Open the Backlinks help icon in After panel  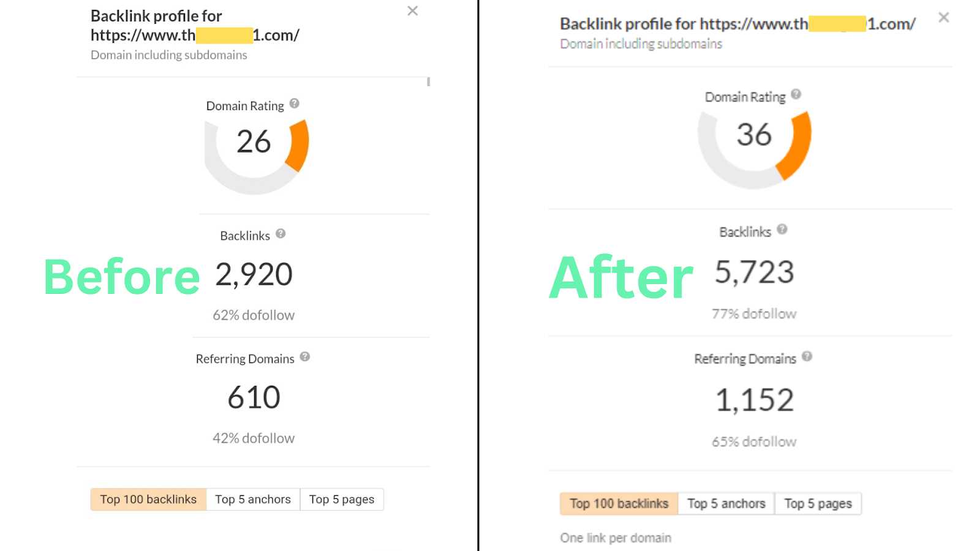pos(782,229)
